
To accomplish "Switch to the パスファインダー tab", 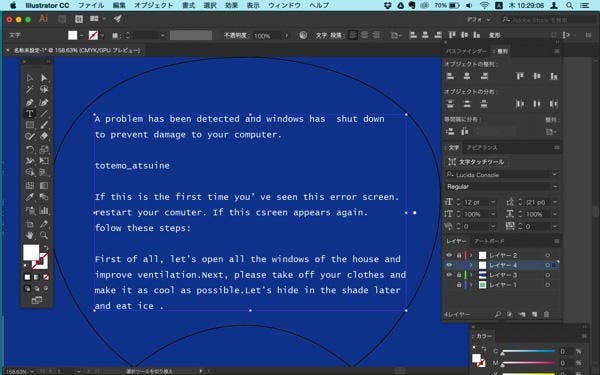I will pyautogui.click(x=466, y=51).
